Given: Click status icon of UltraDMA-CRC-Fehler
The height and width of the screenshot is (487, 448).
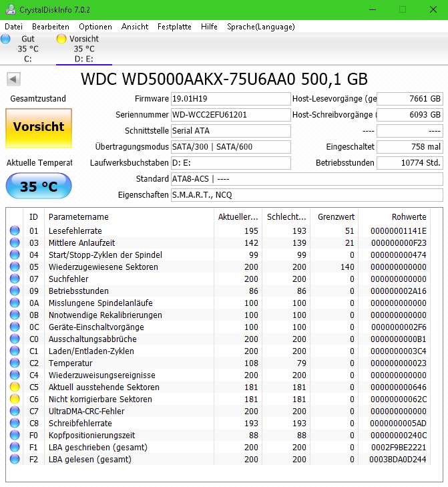Looking at the screenshot, I should point(15,411).
